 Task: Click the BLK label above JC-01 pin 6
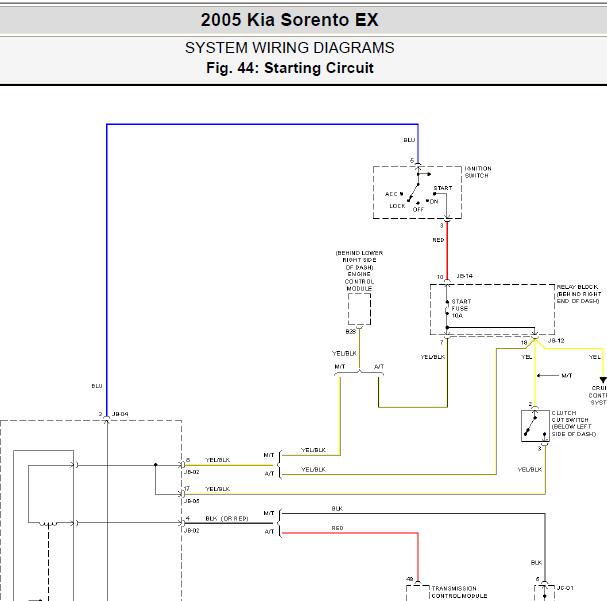(x=536, y=562)
